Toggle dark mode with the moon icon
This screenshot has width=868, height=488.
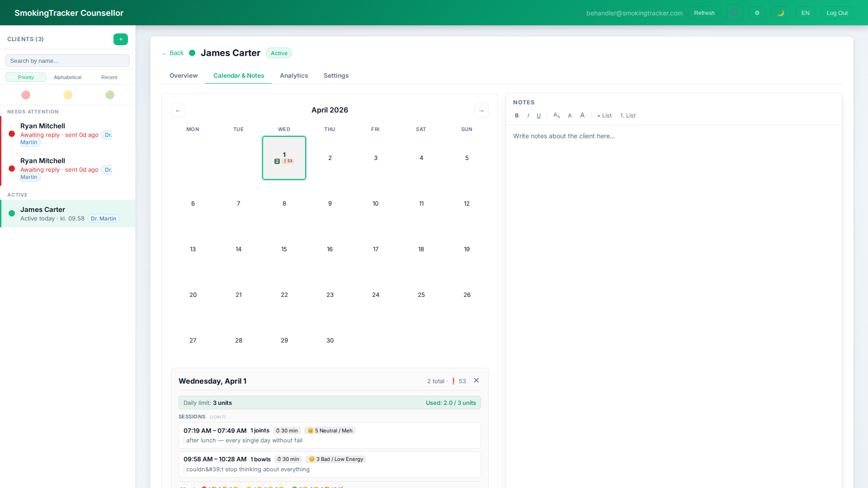pyautogui.click(x=781, y=13)
